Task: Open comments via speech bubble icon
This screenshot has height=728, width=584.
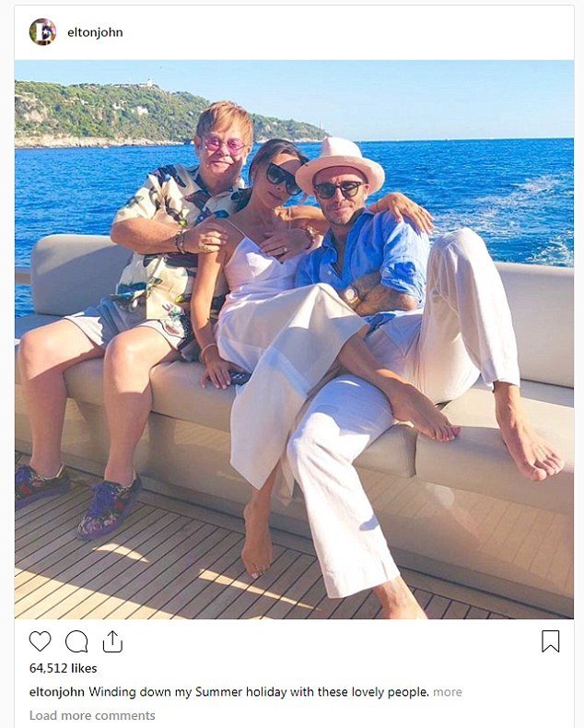Action: point(76,641)
